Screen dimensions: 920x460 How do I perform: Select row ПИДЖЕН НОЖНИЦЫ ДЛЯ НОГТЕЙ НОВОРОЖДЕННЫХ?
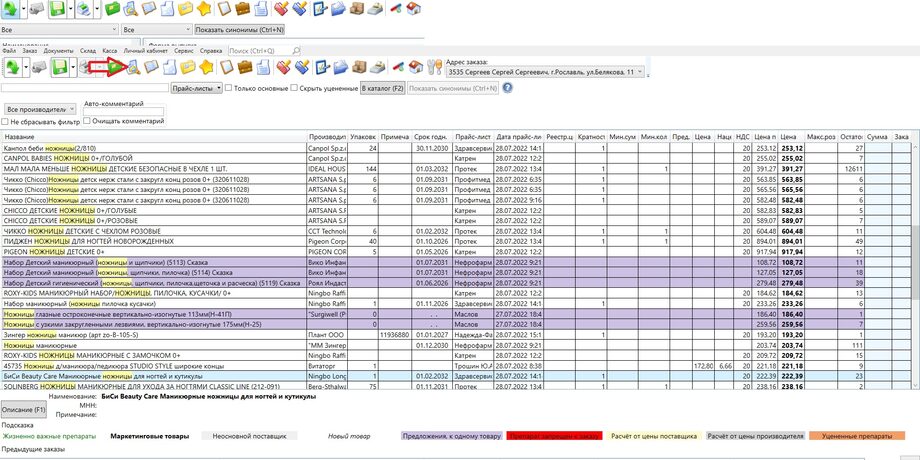456,241
